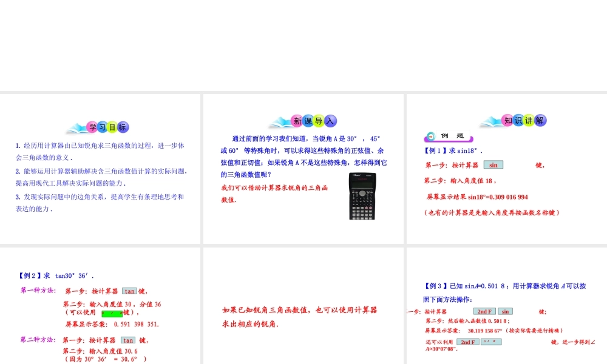Select the 知识讲解 header badge icon
The image size is (607, 364).
pyautogui.click(x=523, y=120)
